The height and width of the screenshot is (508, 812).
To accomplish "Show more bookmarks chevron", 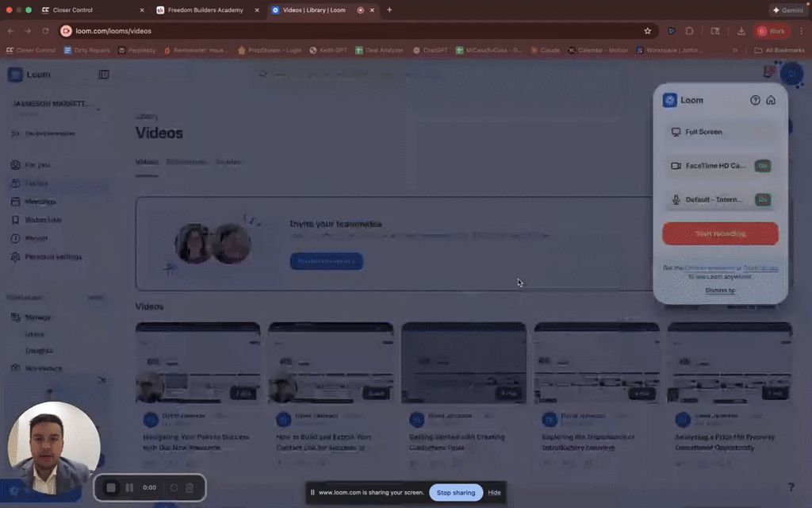I will (735, 50).
